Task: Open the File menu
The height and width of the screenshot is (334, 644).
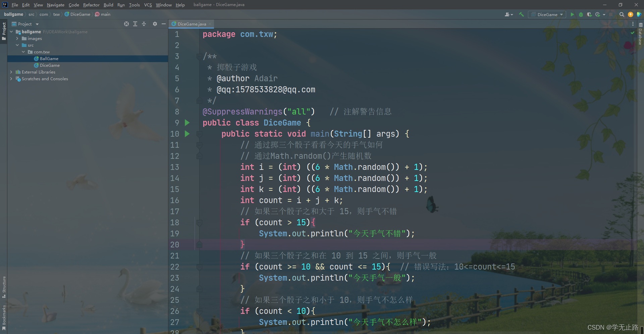Action: click(x=15, y=5)
